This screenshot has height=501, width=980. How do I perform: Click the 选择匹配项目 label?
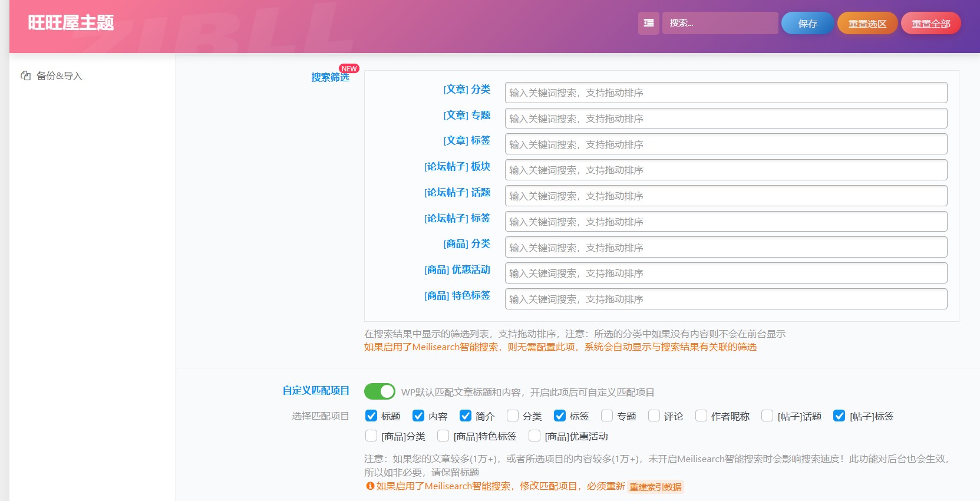click(321, 416)
